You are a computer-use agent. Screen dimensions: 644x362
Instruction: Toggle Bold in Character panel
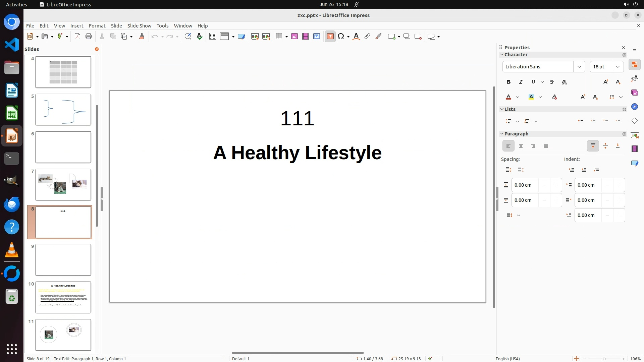click(x=508, y=82)
